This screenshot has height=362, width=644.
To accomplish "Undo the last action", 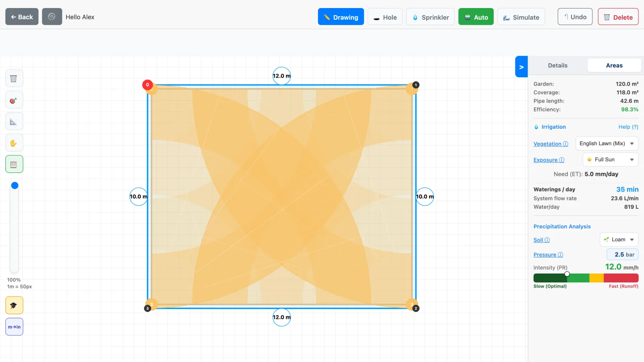I will click(575, 16).
